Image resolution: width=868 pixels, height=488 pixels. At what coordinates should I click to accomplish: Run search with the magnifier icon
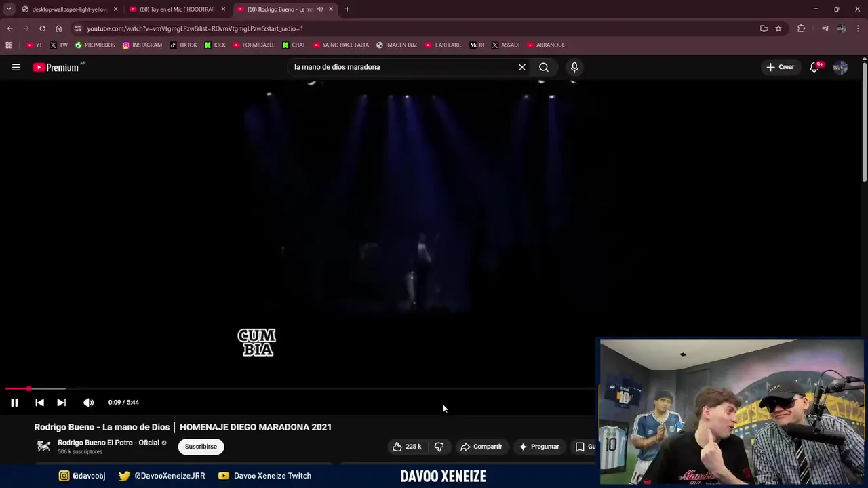544,67
